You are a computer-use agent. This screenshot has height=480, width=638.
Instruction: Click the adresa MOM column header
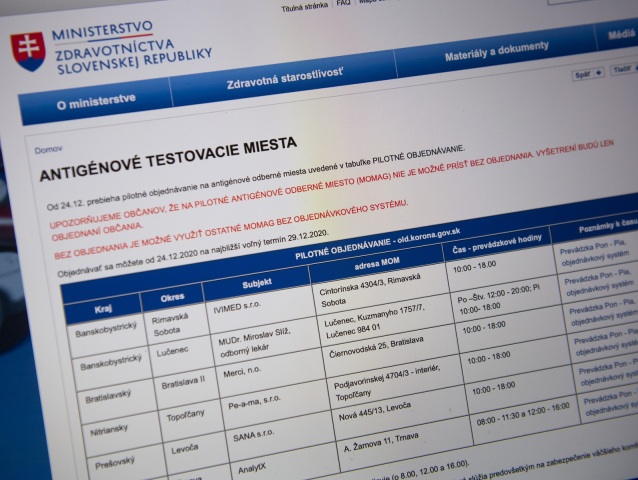click(x=377, y=264)
